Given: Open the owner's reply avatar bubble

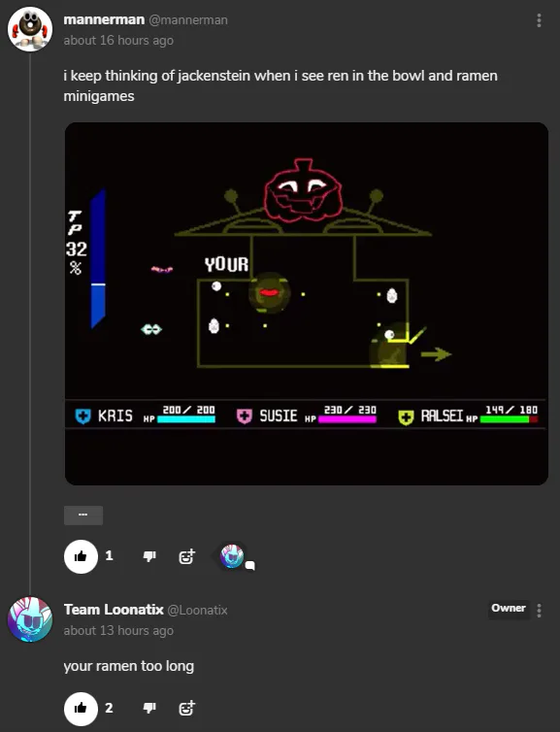Looking at the screenshot, I should click(x=233, y=556).
